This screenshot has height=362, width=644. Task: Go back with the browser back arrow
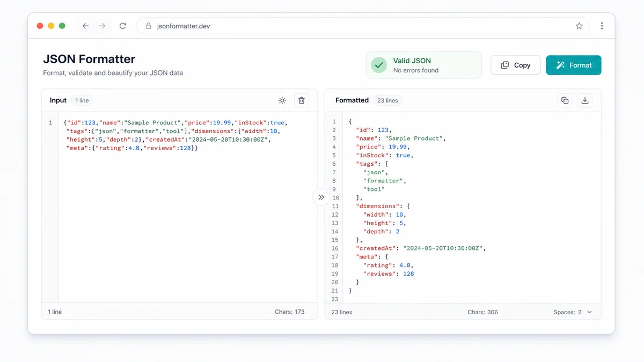[x=85, y=26]
